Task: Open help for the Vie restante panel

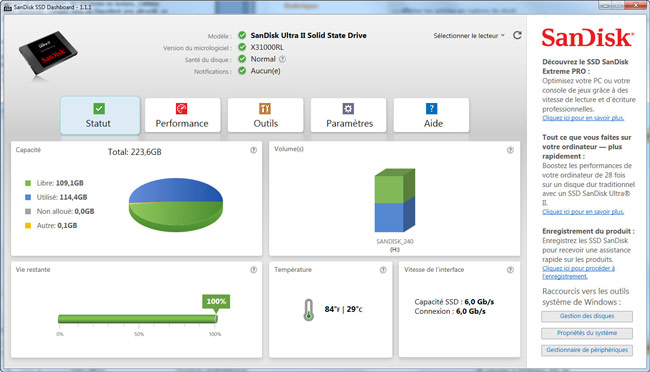Action: coord(253,270)
